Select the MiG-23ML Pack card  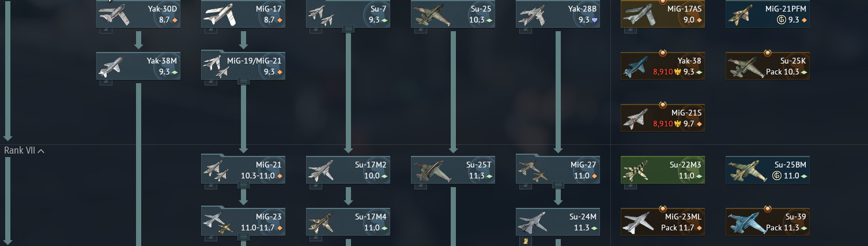663,222
